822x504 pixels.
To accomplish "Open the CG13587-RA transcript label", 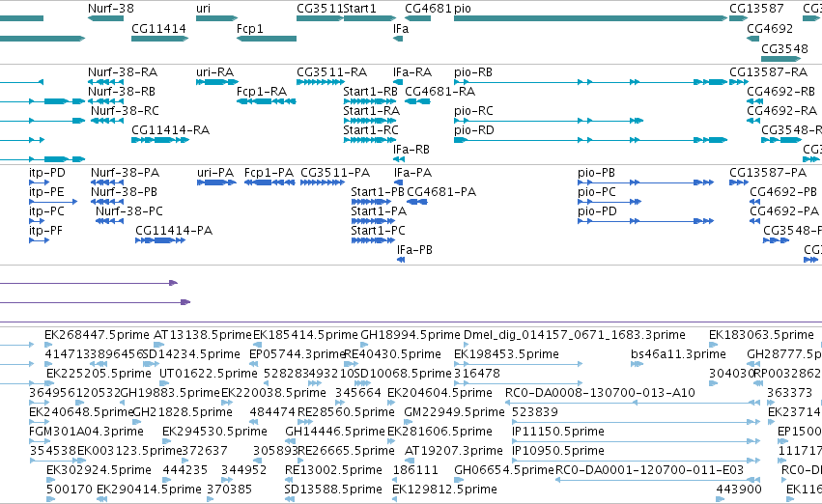I will tap(769, 71).
